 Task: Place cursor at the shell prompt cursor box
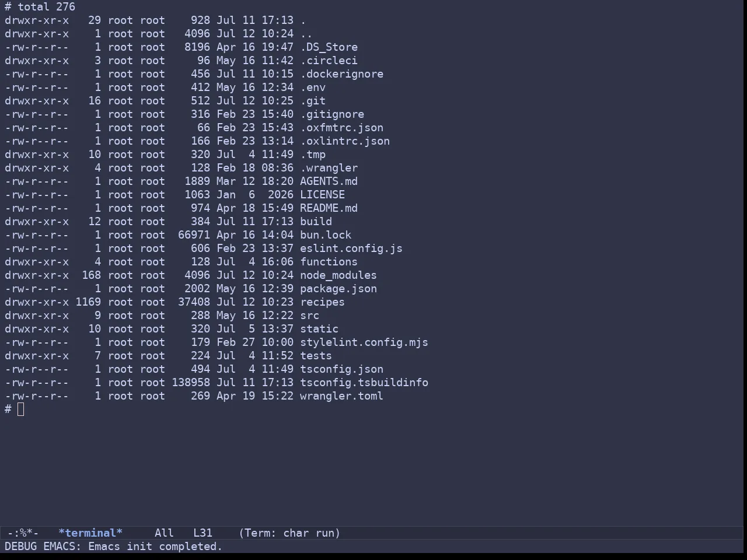tap(21, 409)
